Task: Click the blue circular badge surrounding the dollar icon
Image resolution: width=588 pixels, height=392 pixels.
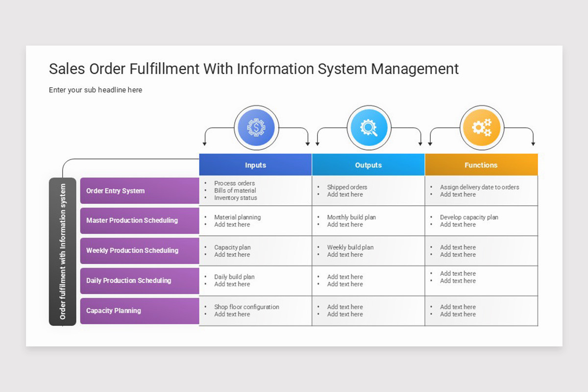Action: pyautogui.click(x=255, y=127)
